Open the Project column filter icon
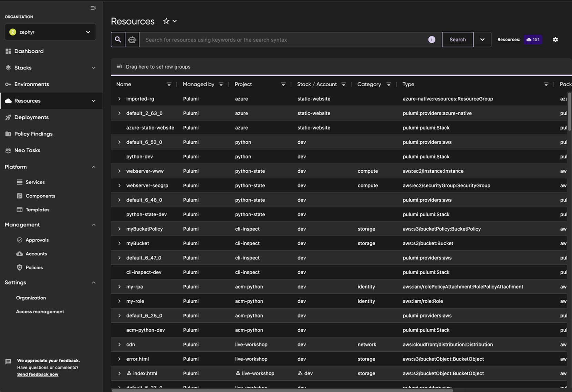Viewport: 572px width, 392px height. (x=283, y=84)
